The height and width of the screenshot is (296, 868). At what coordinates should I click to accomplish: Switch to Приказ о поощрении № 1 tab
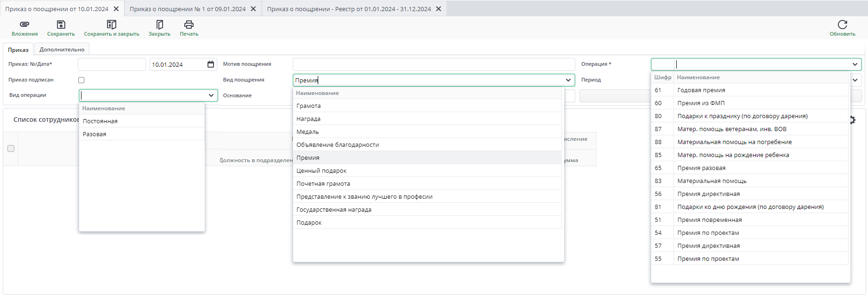pos(188,9)
